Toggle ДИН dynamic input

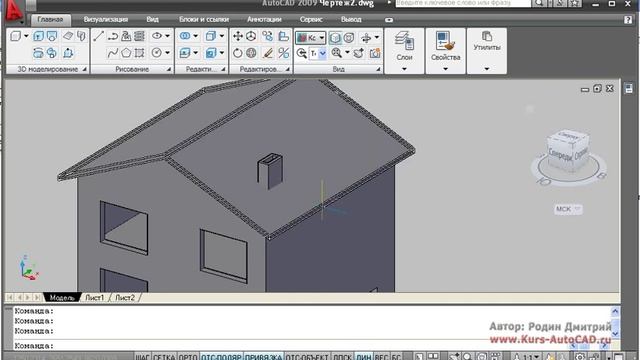364,357
